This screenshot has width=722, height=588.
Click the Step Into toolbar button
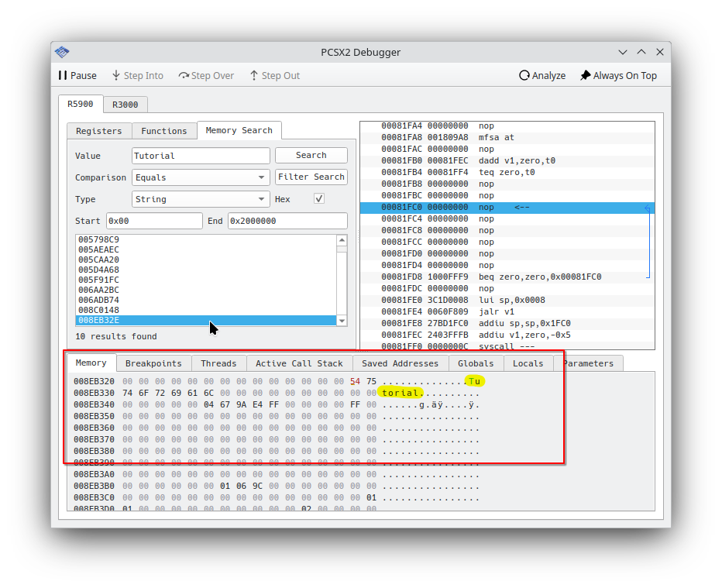coord(138,75)
